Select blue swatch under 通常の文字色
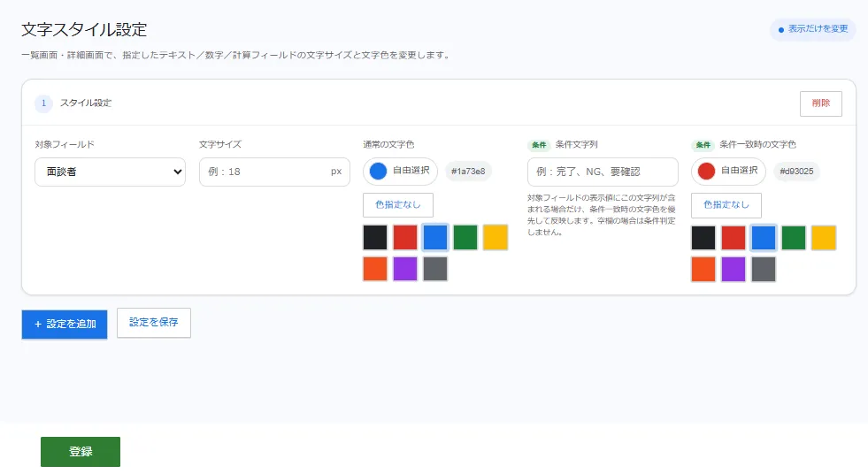The image size is (868, 474). [x=435, y=238]
